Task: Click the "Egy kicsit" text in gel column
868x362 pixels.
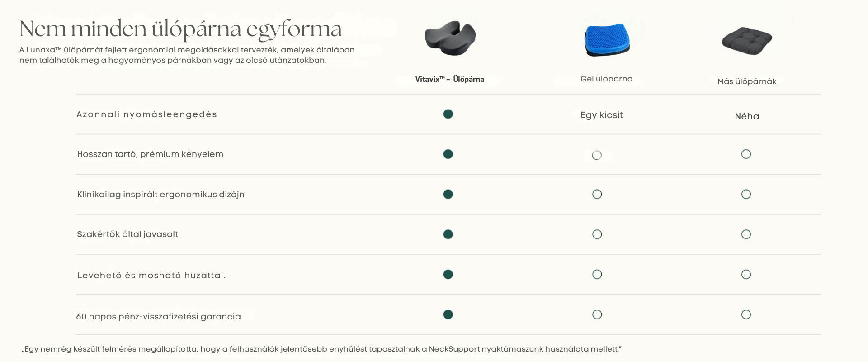Action: point(602,115)
